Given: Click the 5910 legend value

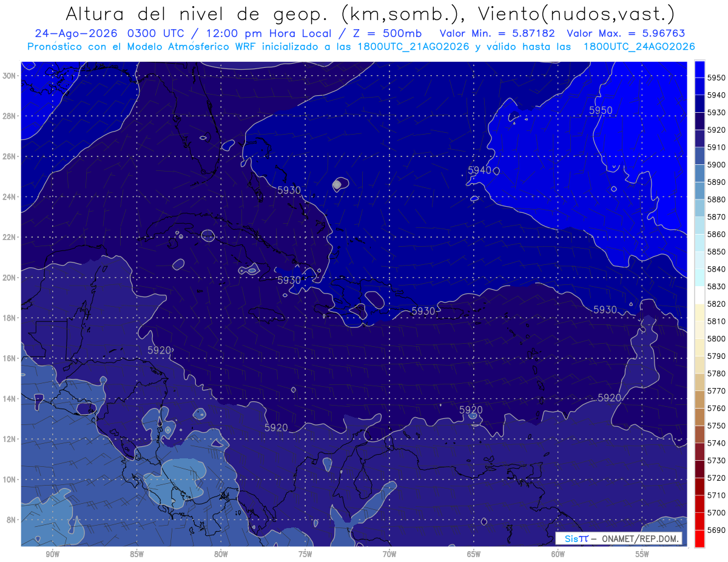Looking at the screenshot, I should pos(716,147).
